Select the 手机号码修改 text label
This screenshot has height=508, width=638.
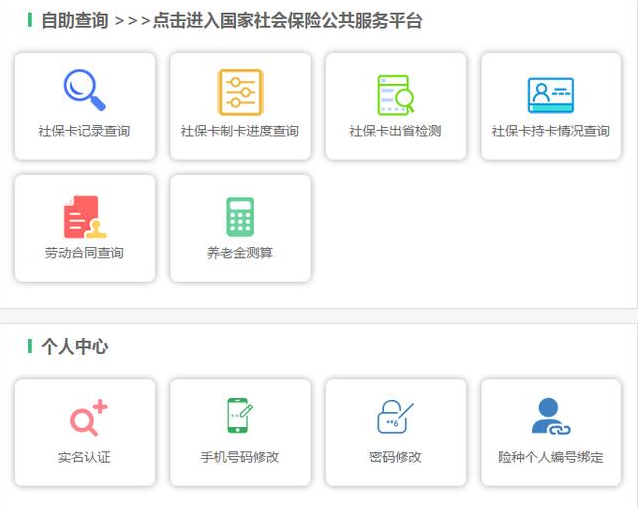tap(240, 457)
